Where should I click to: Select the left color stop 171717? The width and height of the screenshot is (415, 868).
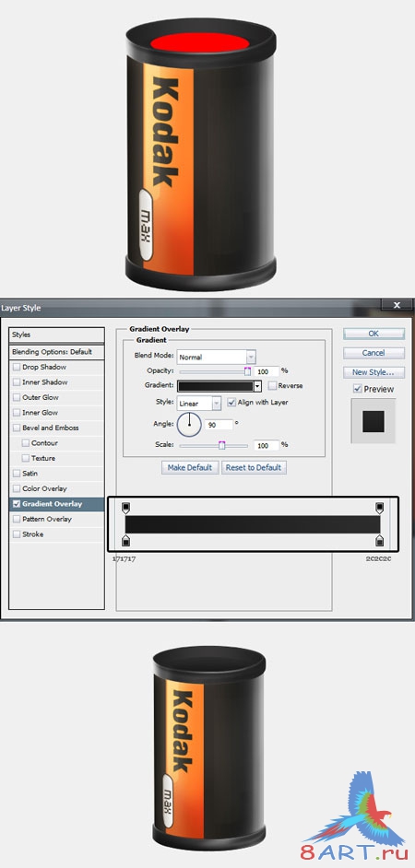pyautogui.click(x=125, y=540)
